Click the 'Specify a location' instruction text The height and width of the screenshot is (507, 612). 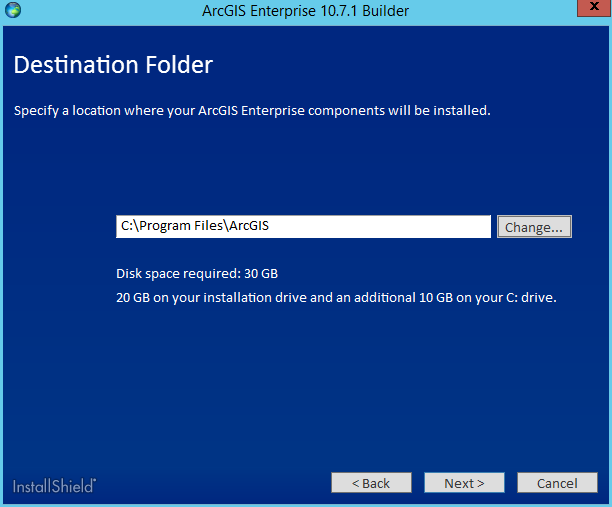coord(252,110)
